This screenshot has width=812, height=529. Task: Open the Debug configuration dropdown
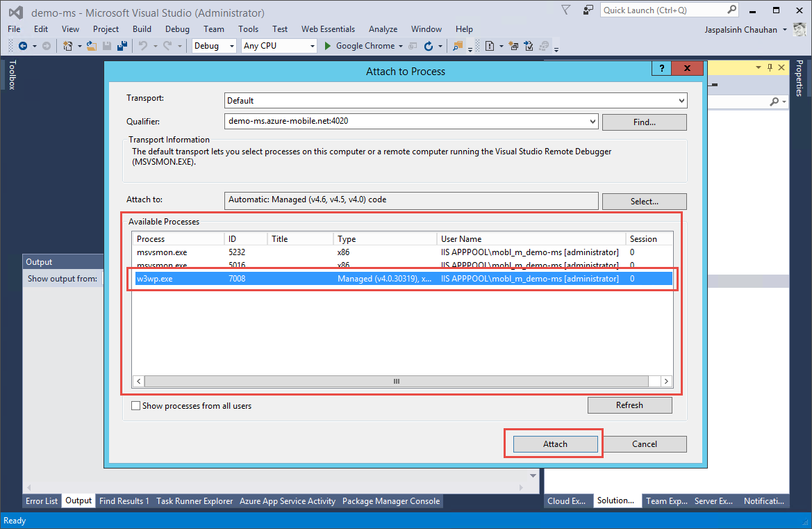pos(232,46)
